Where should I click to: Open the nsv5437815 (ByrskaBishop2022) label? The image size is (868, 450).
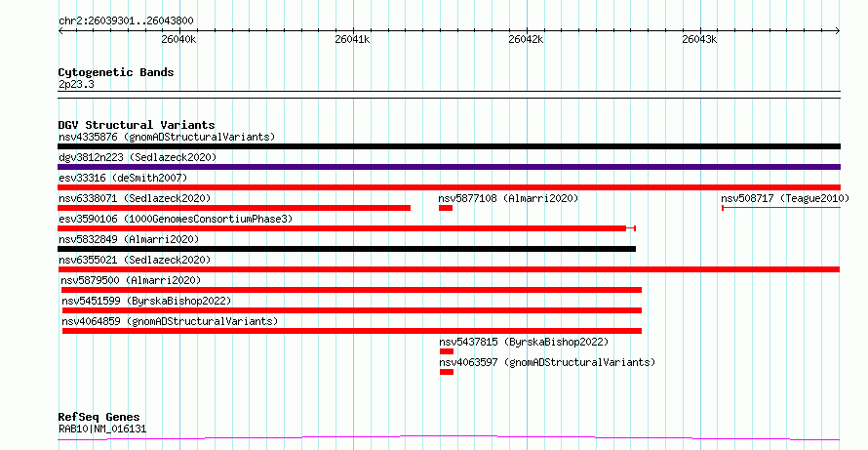tap(524, 342)
